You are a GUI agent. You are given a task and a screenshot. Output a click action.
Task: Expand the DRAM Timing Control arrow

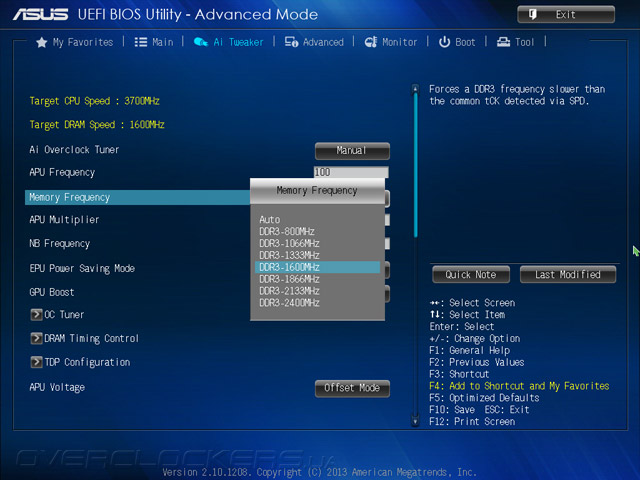pos(36,338)
